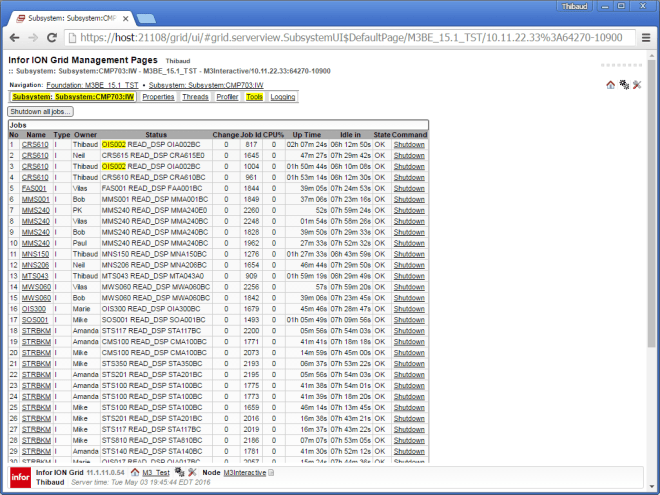Click the tools wrench icon at top right
660x495 pixels.
(x=636, y=85)
